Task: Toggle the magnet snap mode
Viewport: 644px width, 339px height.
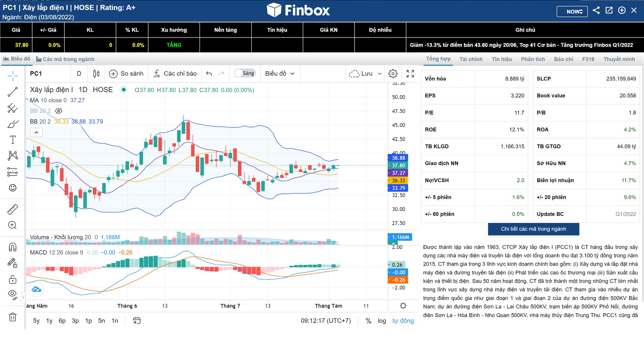Action: tap(13, 247)
